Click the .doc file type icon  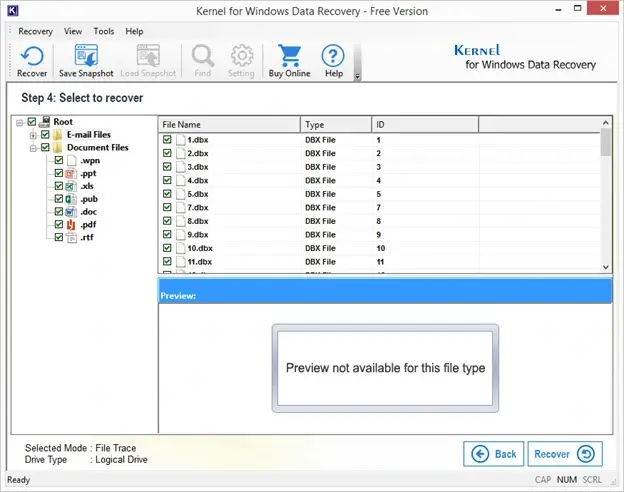[x=71, y=212]
